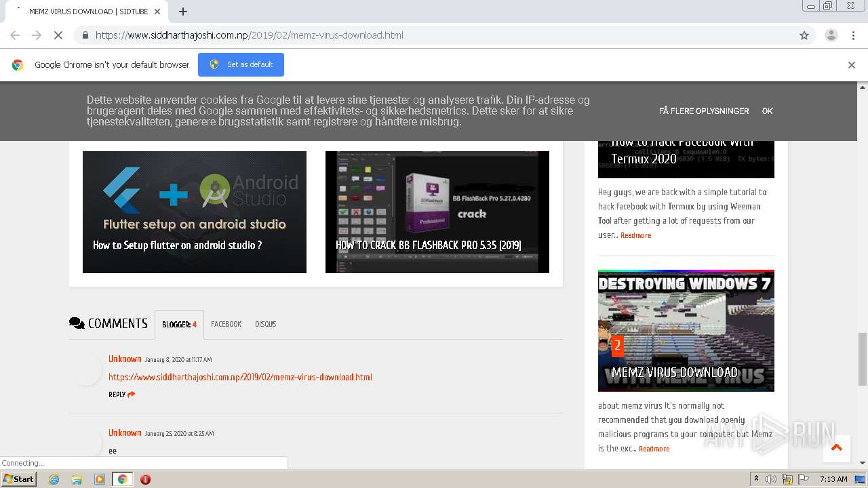The width and height of the screenshot is (868, 488).
Task: Open Flutter setup on android studio thumbnail
Action: [x=195, y=212]
